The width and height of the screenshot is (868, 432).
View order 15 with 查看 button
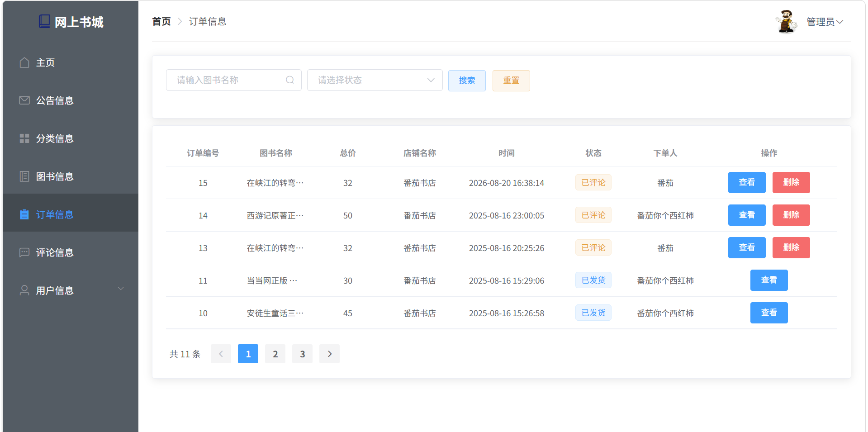(747, 182)
